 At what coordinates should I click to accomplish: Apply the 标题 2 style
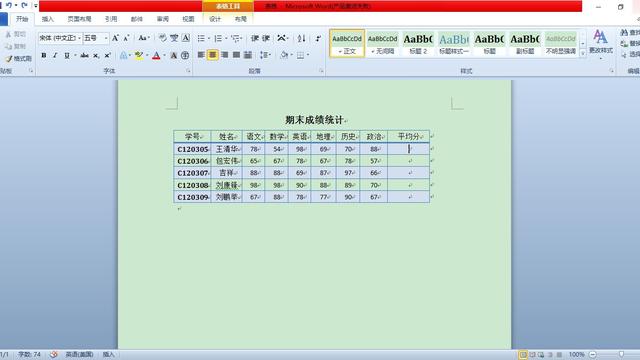pos(418,44)
